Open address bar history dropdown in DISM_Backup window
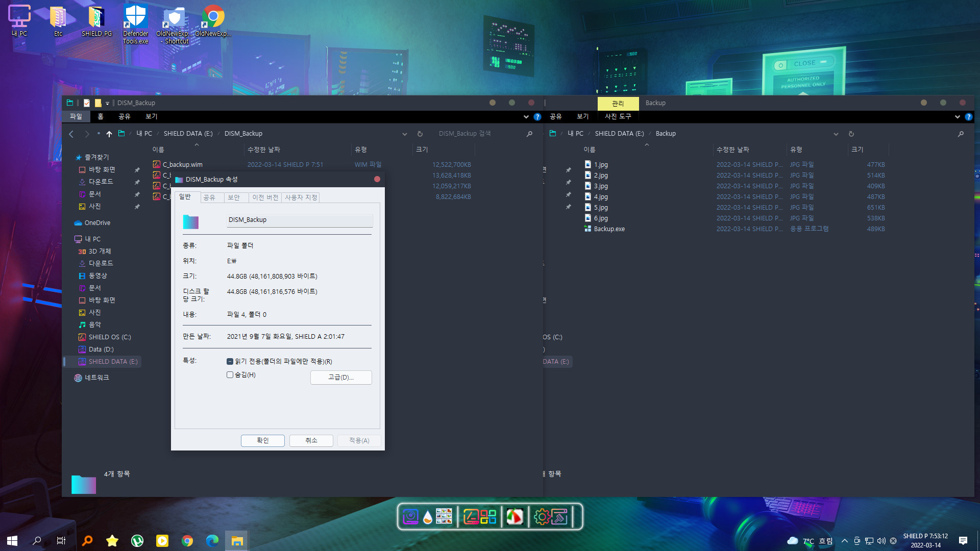Image resolution: width=980 pixels, height=551 pixels. click(405, 134)
